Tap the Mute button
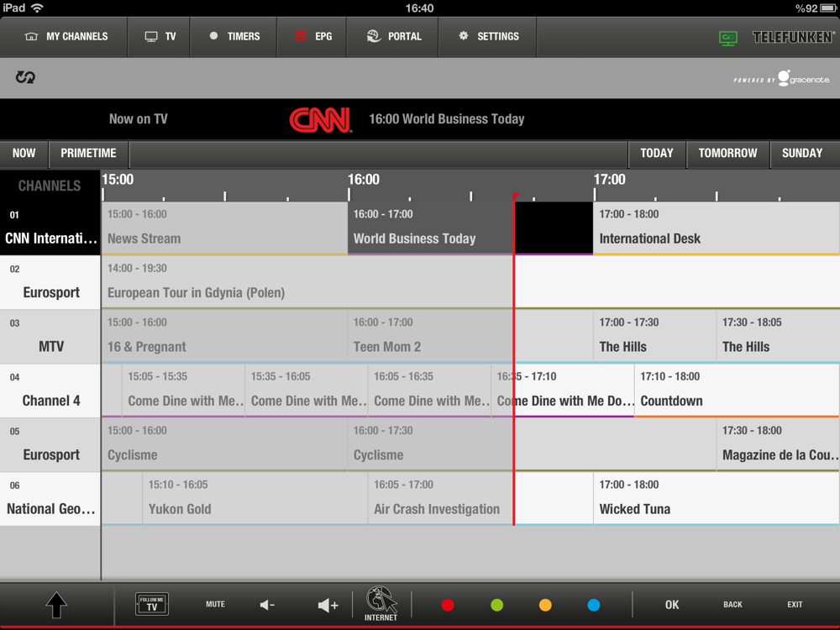The width and height of the screenshot is (840, 630). pos(215,604)
